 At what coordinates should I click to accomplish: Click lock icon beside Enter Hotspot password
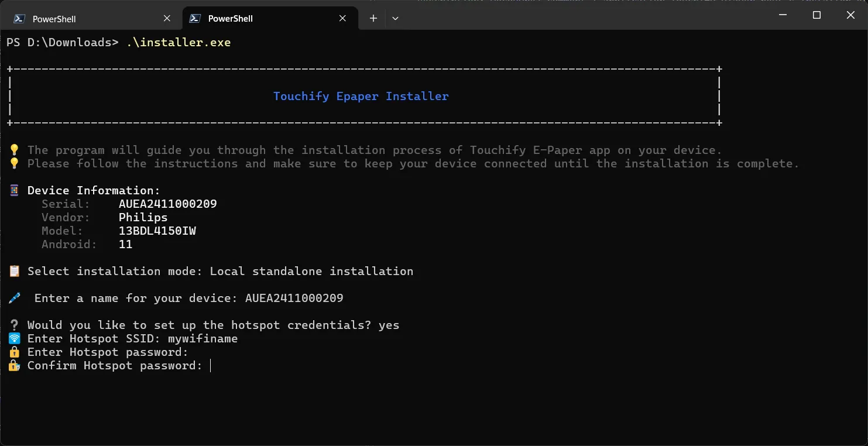pos(15,352)
